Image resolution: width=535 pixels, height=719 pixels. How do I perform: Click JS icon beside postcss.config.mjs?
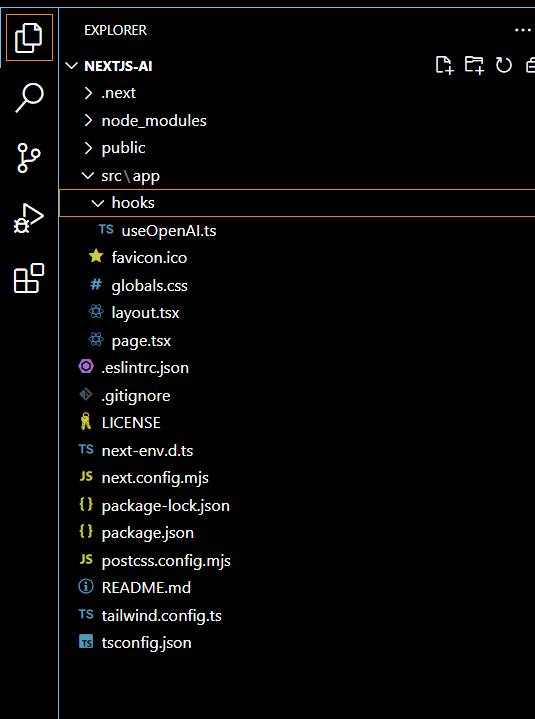86,559
